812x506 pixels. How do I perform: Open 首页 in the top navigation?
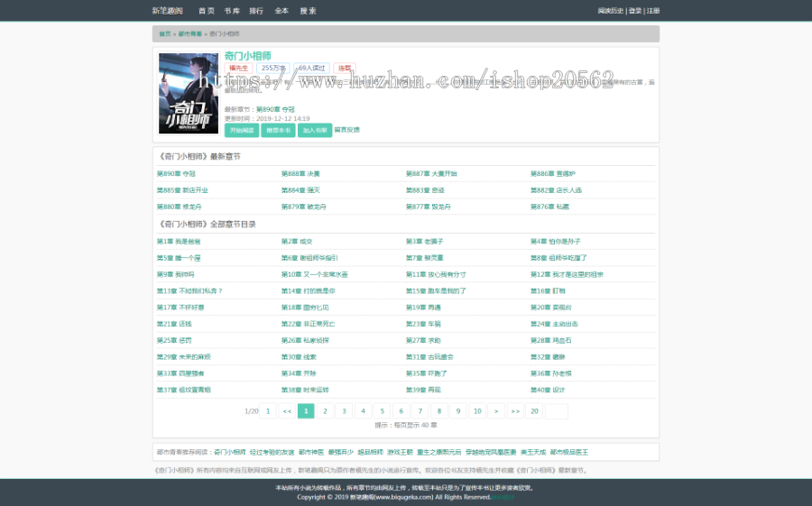tap(206, 11)
